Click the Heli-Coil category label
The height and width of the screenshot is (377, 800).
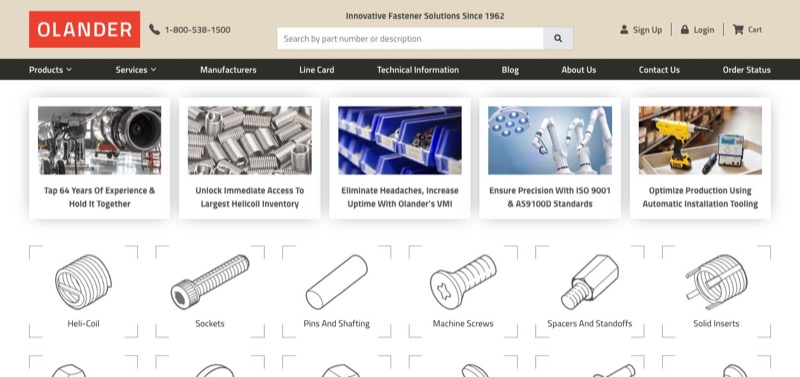coord(83,323)
